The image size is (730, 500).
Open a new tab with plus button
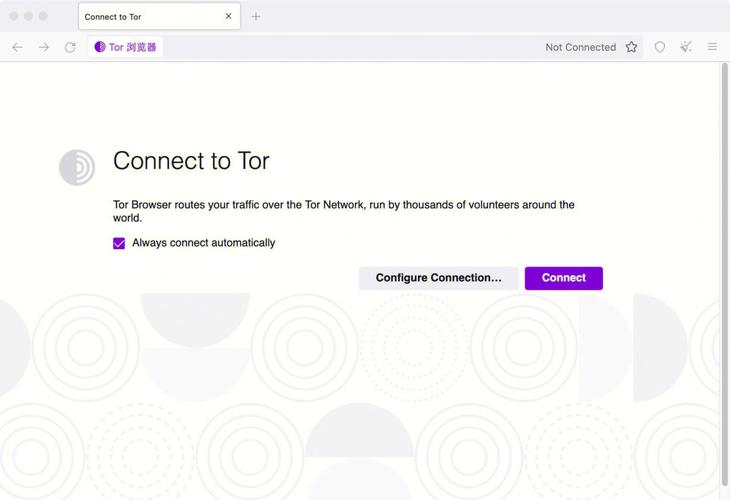(x=256, y=16)
